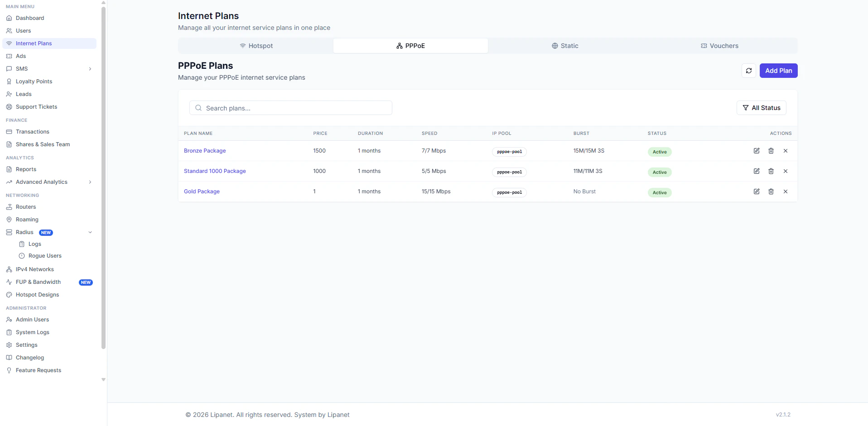Switch to the Hotspot tab
The image size is (868, 426).
256,46
